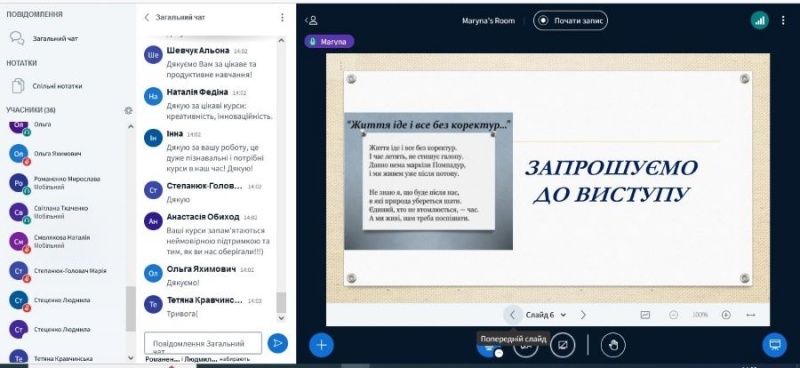Click the НОТАТКИ section heading
This screenshot has width=800, height=368.
(21, 63)
